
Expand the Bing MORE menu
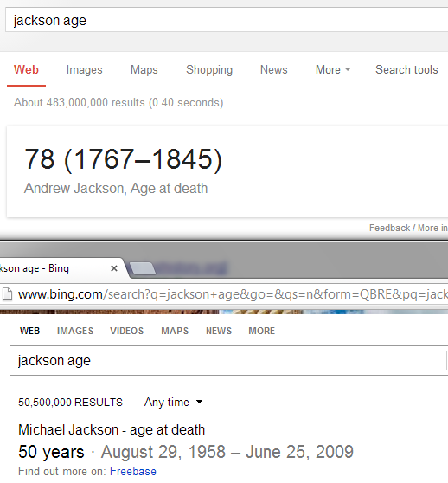[262, 331]
